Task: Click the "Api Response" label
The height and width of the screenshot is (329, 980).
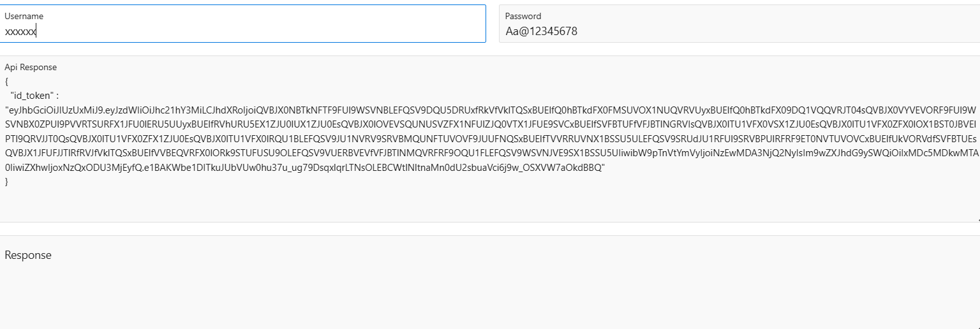Action: 31,67
